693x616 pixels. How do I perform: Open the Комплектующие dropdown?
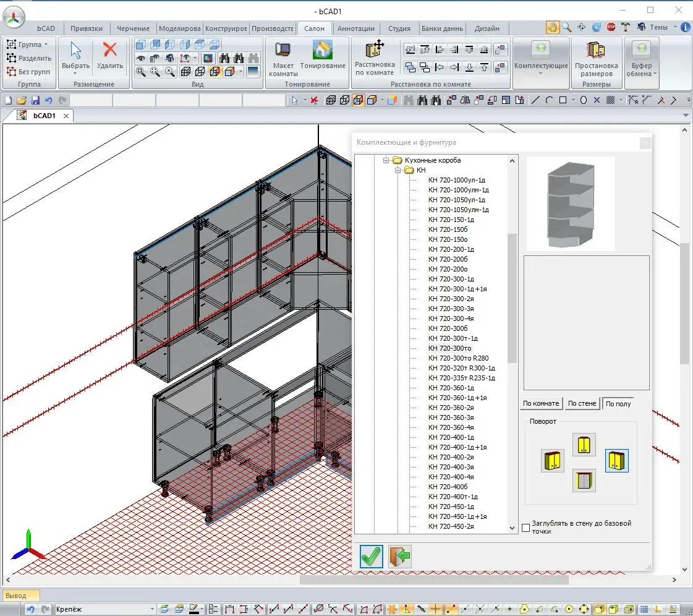tap(541, 66)
